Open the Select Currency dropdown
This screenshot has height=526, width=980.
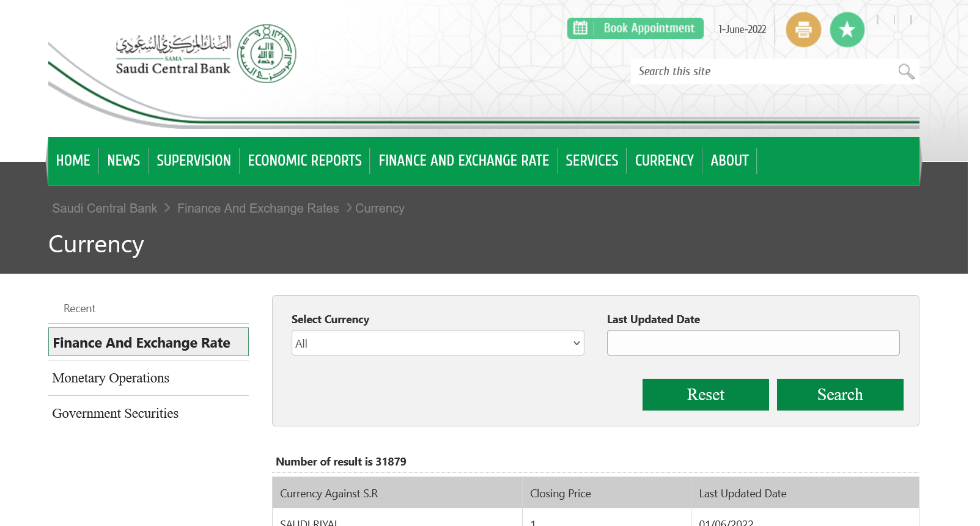pyautogui.click(x=437, y=343)
